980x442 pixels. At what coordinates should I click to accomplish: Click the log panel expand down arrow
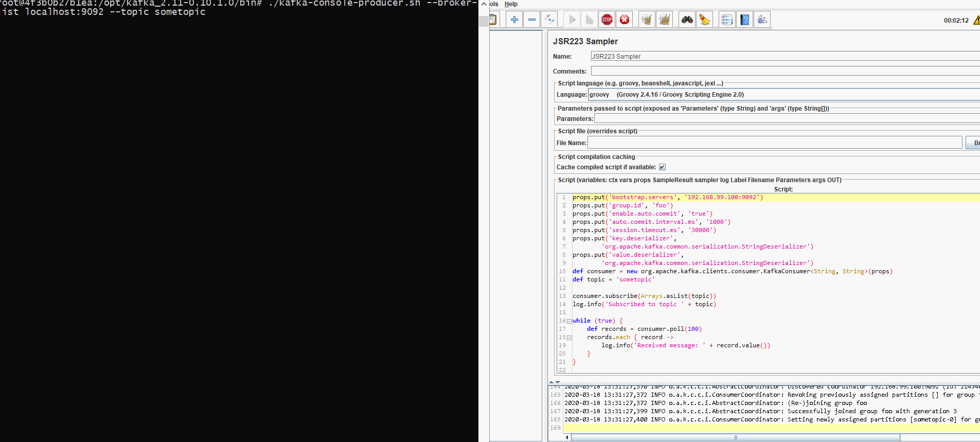tap(558, 382)
